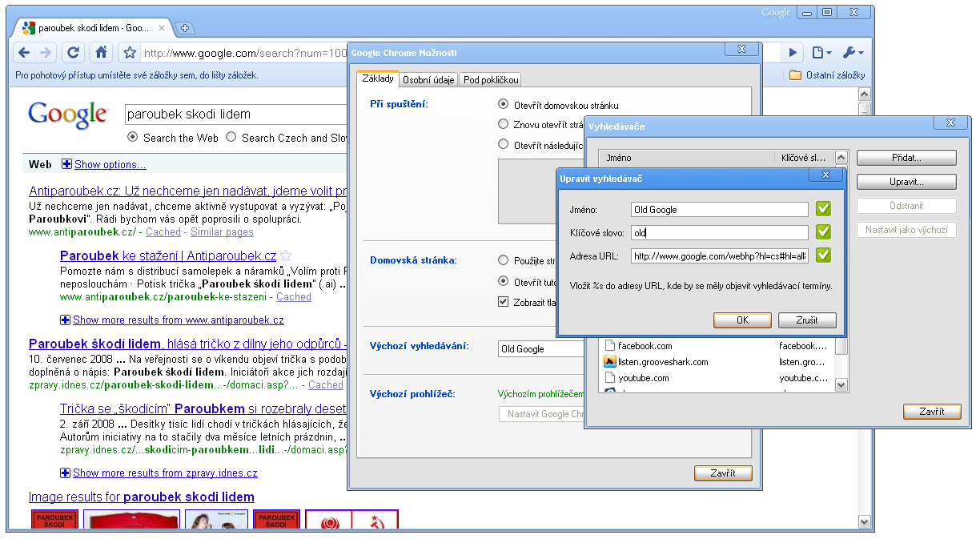The image size is (980, 539).
Task: Click the search engine list's scroll-down arrow
Action: point(841,385)
